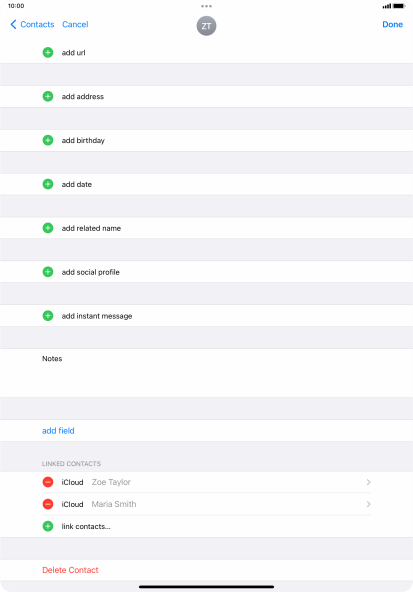The image size is (413, 592).
Task: Remove linked contact Maria Smith with red minus
Action: tap(48, 504)
